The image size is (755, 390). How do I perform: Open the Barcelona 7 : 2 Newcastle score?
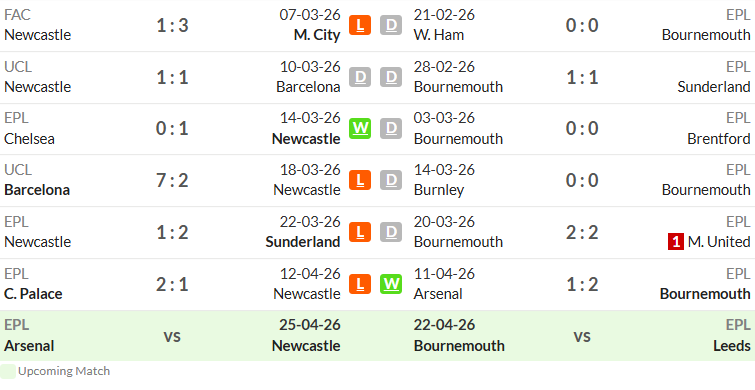[x=172, y=181]
